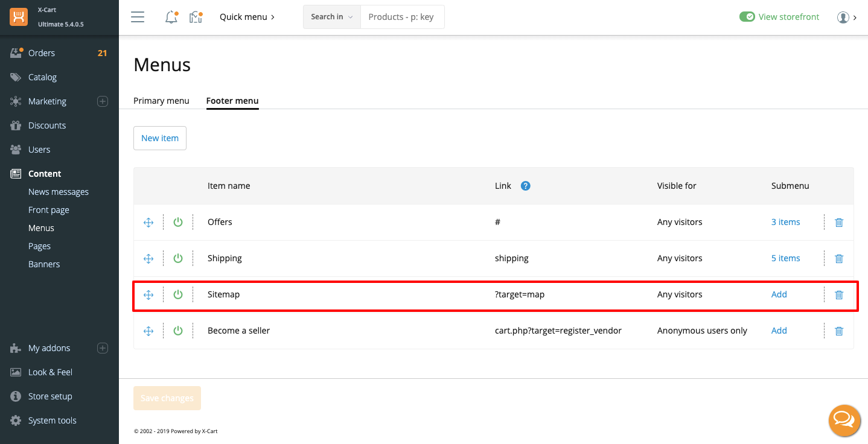This screenshot has width=868, height=444.
Task: Open the 5 items submenu link
Action: (x=785, y=258)
